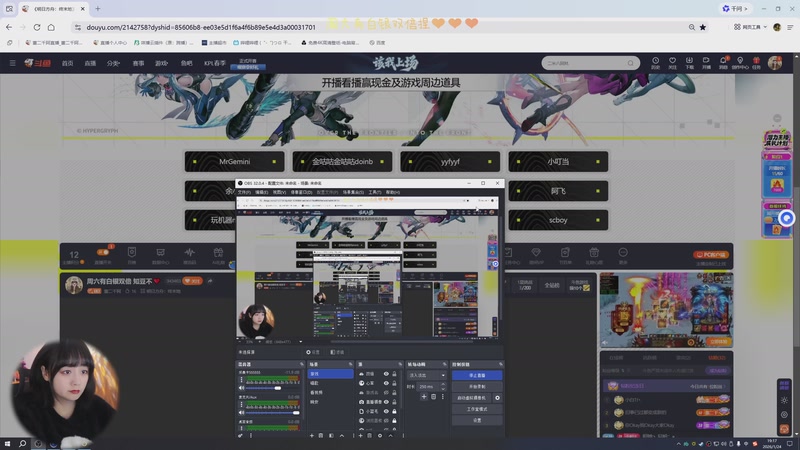Open the scboy streamer button
Viewport: 800px width, 450px height.
point(558,220)
